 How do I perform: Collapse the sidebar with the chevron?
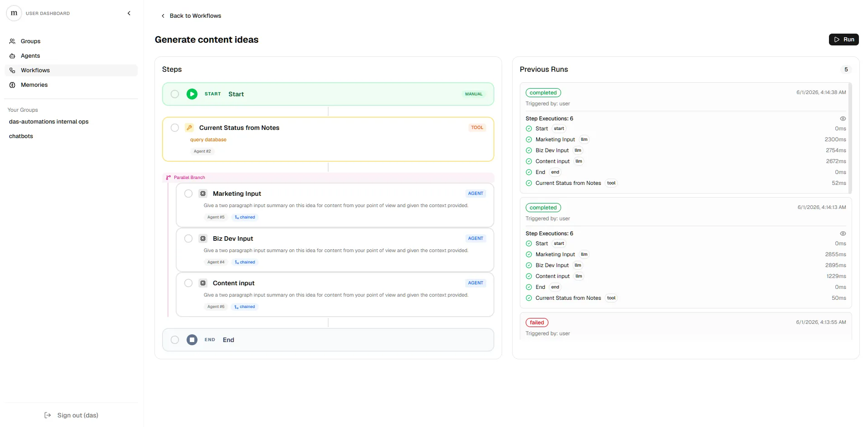(x=129, y=13)
